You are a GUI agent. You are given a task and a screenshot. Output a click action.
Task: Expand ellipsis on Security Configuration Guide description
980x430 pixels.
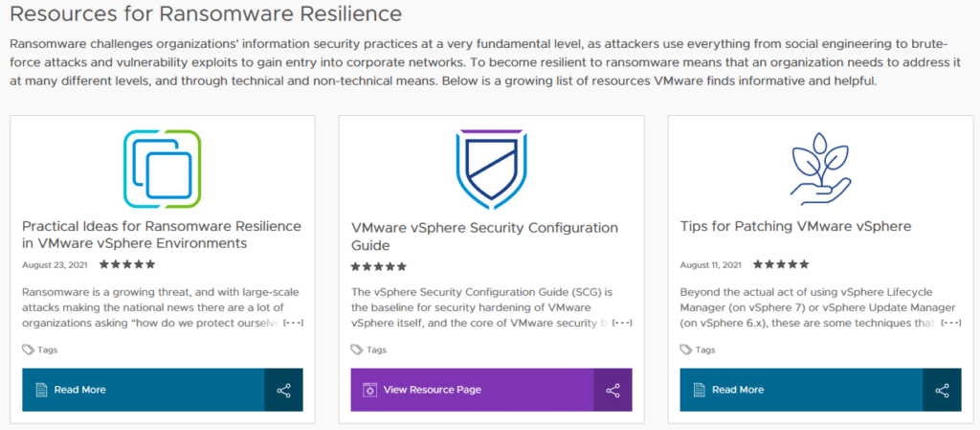(622, 323)
